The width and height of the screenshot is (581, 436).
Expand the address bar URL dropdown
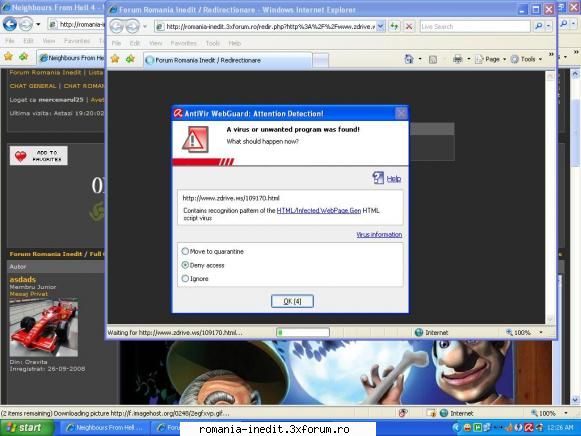click(x=381, y=26)
